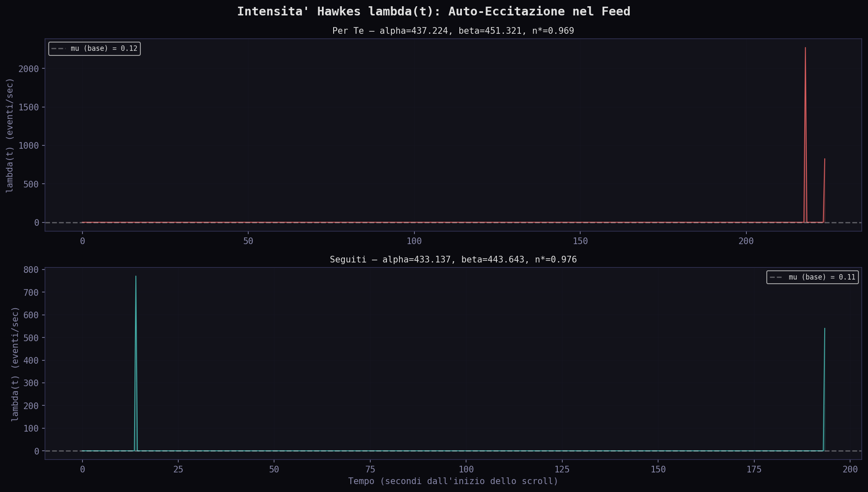
Task: Click the 'Seguiti' subplot title
Action: [x=453, y=260]
